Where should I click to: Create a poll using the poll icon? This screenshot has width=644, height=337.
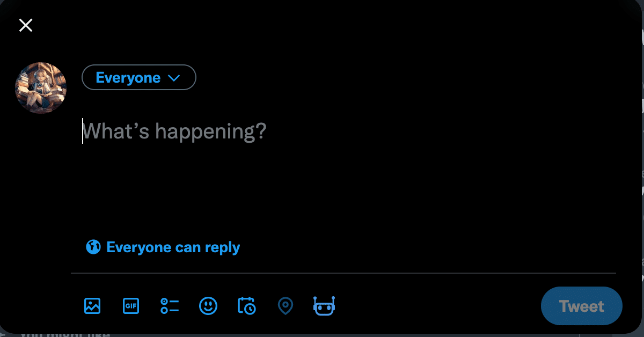click(170, 306)
